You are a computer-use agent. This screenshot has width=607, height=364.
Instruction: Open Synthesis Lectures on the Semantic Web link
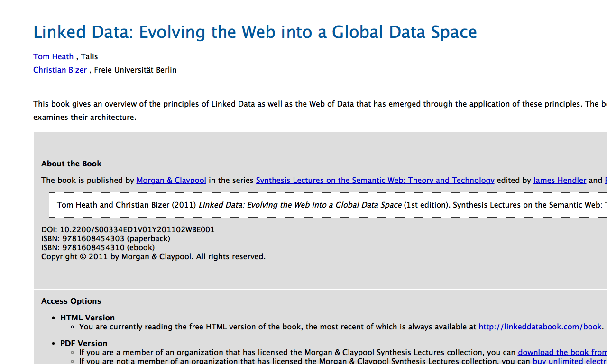tap(375, 180)
